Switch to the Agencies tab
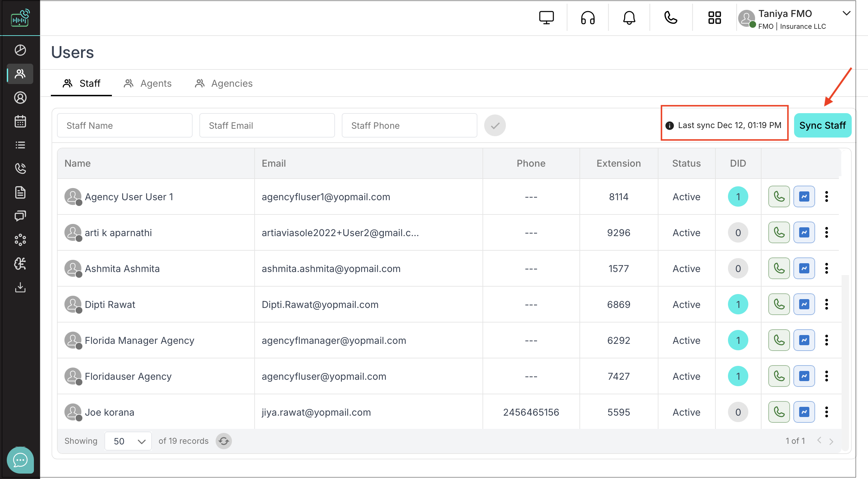The width and height of the screenshot is (868, 479). click(224, 83)
